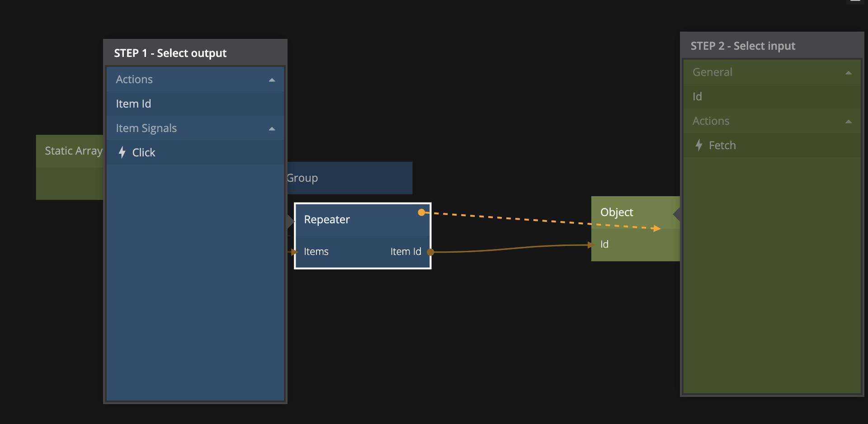868x424 pixels.
Task: Collapse the Actions section in Step 2 panel
Action: click(x=848, y=122)
